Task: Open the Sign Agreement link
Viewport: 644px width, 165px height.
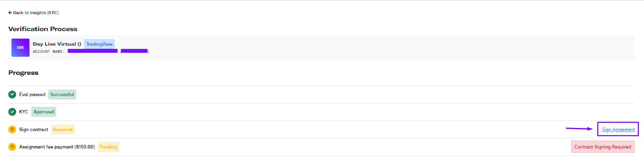Action: (618, 130)
